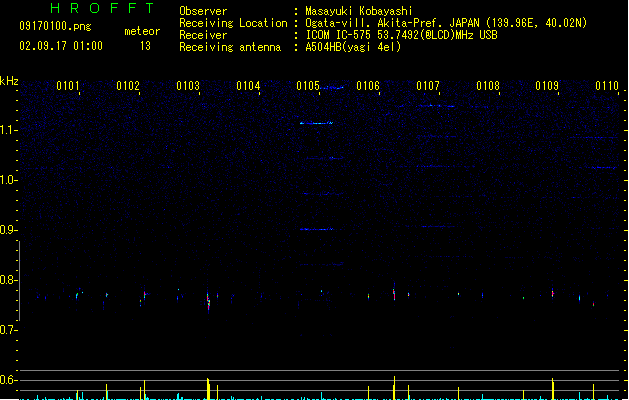629x400 pixels.
Task: Click the 0108 time marker
Action: 488,86
